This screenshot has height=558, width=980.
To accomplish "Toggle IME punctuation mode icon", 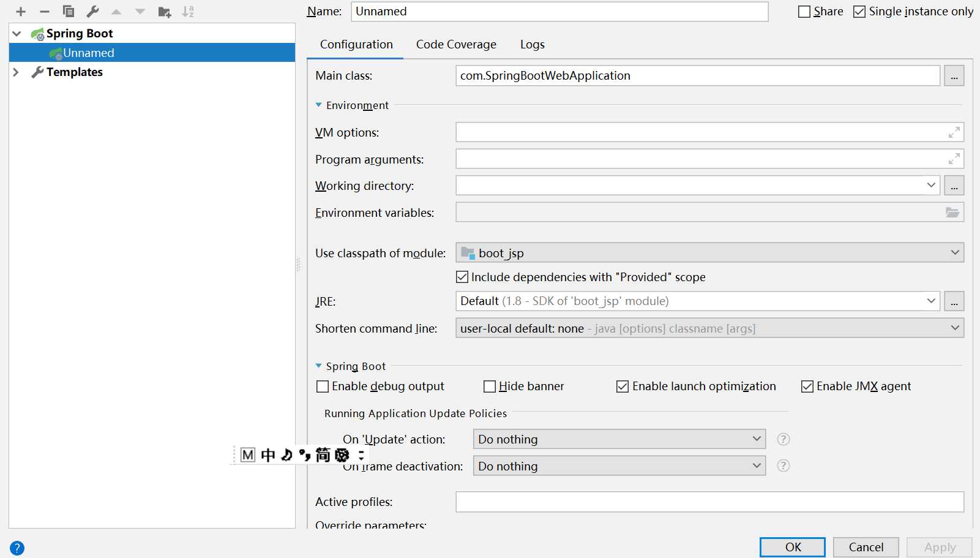I will tap(305, 455).
